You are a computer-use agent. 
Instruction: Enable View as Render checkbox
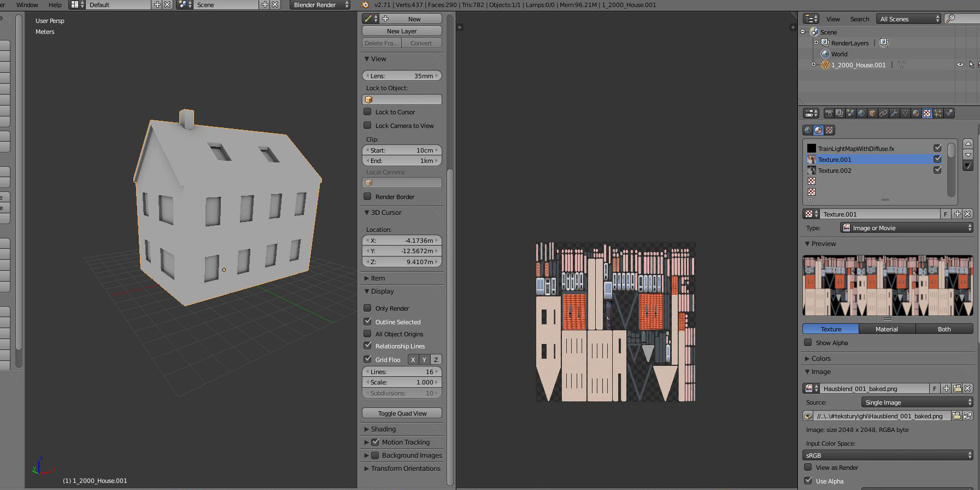pyautogui.click(x=808, y=468)
